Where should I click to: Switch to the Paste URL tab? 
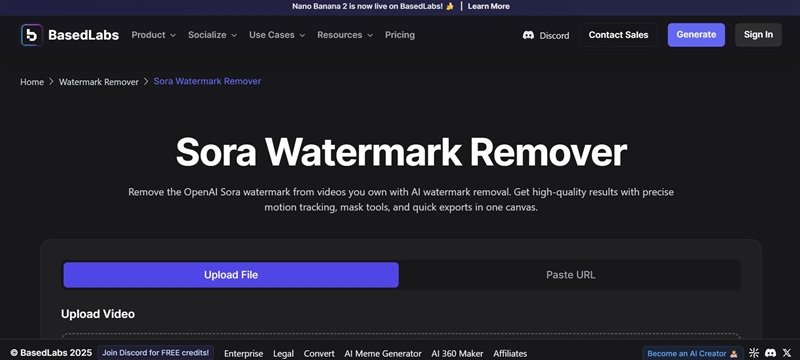pos(570,275)
